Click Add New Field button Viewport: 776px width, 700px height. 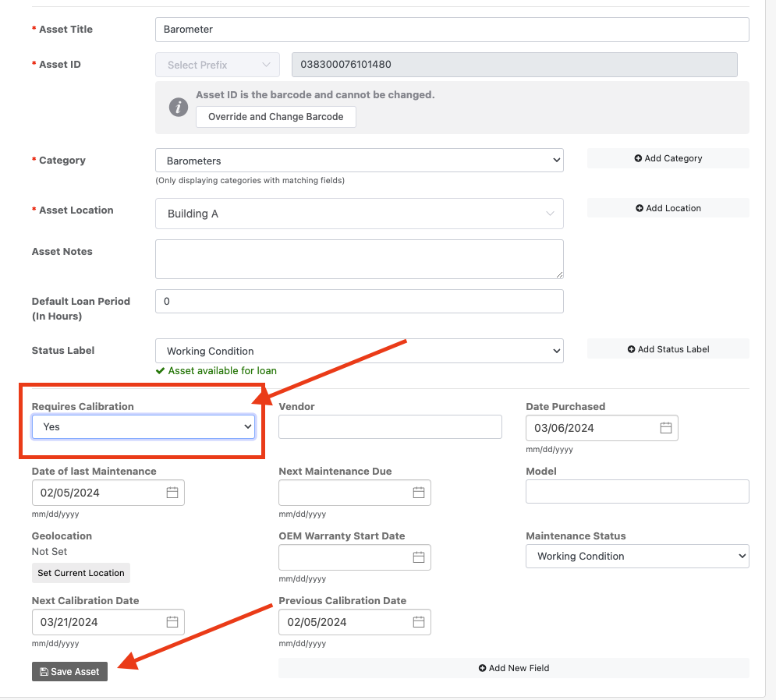pos(513,668)
